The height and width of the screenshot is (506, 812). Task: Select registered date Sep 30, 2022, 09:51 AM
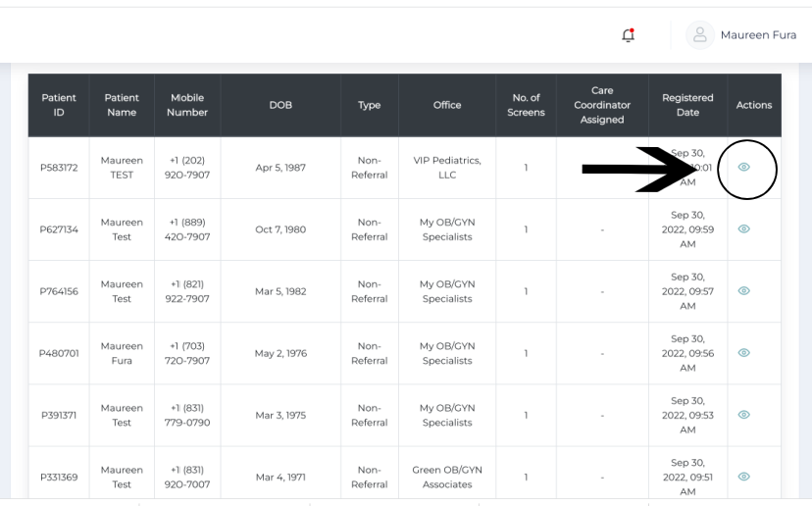point(687,477)
